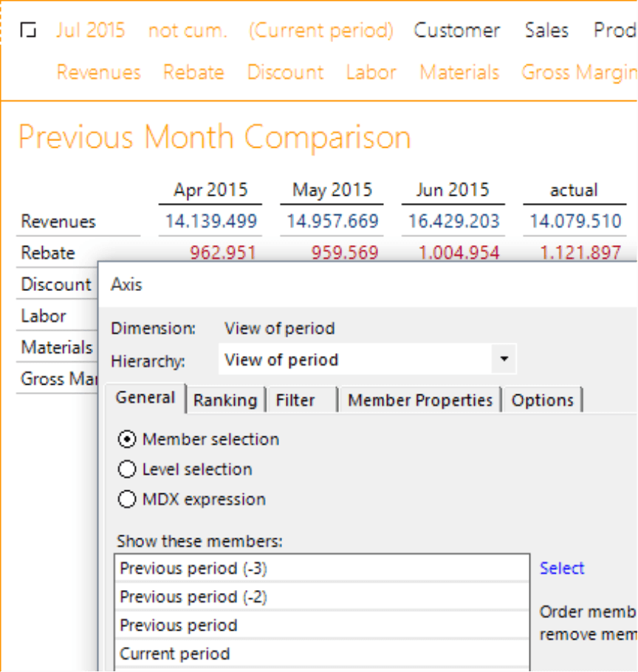The width and height of the screenshot is (638, 672).
Task: Click the Sales dimension in the header
Action: [546, 31]
